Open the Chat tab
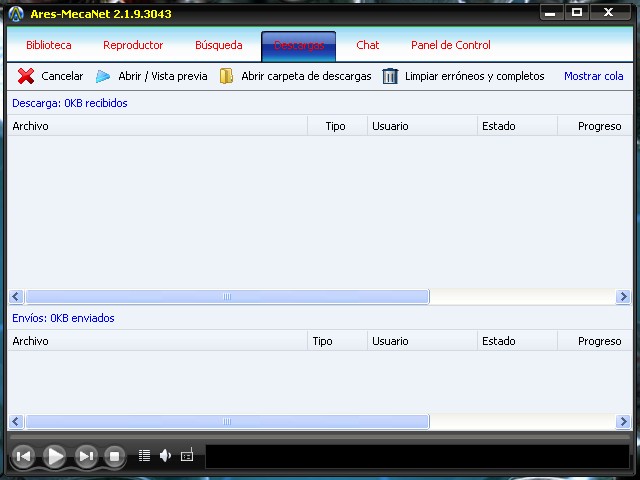 (x=368, y=45)
